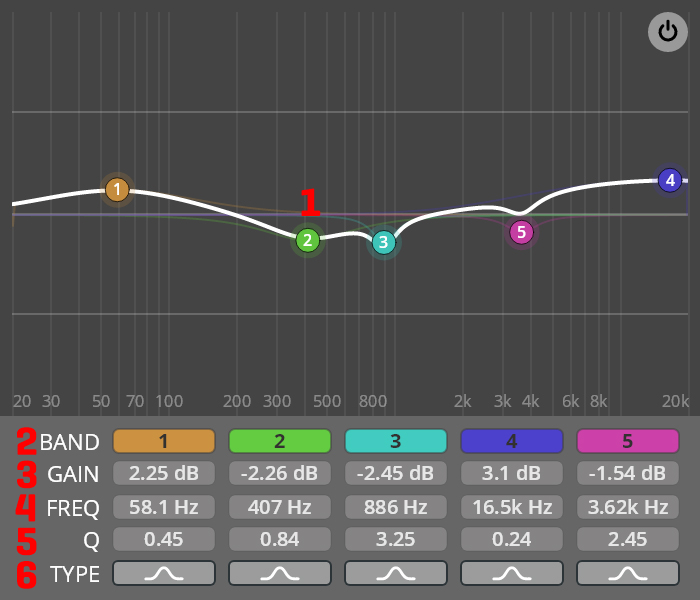Click the blue band 4 header button
700x600 pixels.
[512, 441]
